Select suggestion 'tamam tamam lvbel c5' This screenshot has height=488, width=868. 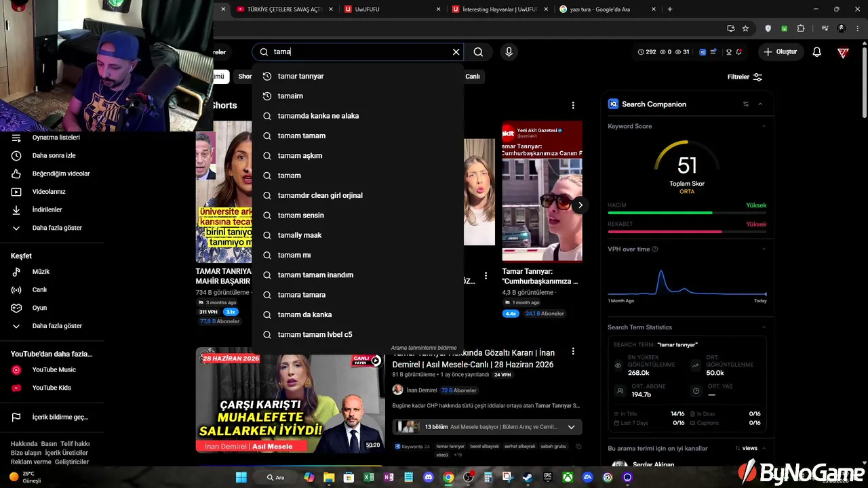pos(358,335)
